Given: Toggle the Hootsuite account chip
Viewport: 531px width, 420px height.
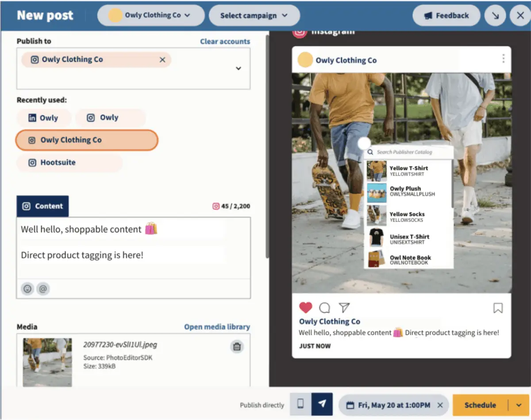Looking at the screenshot, I should coord(69,163).
